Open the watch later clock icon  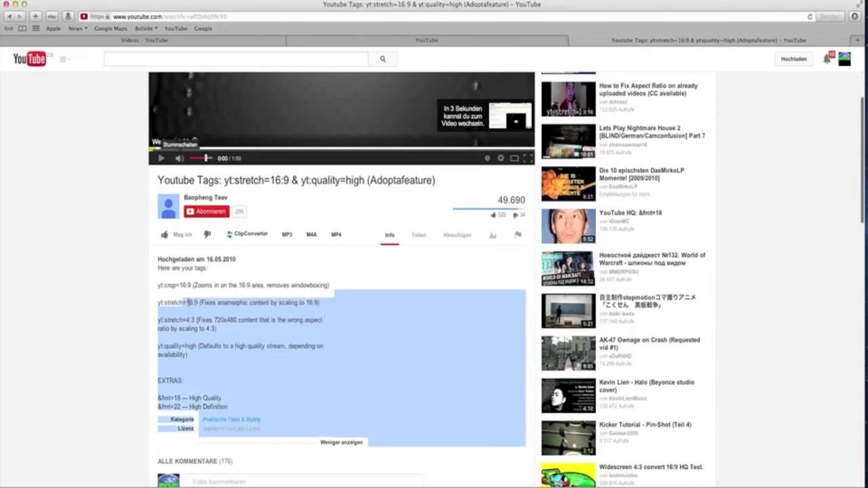pyautogui.click(x=487, y=158)
